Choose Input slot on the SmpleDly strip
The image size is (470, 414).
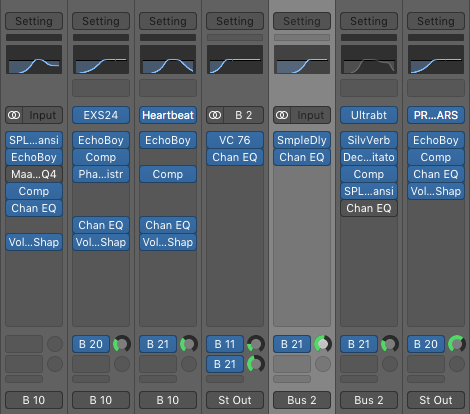click(x=311, y=115)
